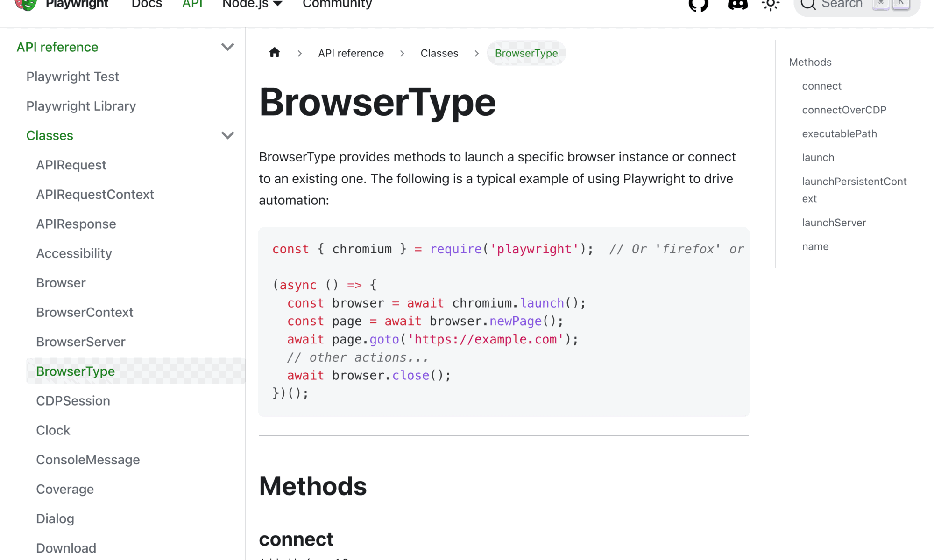This screenshot has height=560, width=934.
Task: Select BrowserType in the sidebar
Action: (x=135, y=371)
